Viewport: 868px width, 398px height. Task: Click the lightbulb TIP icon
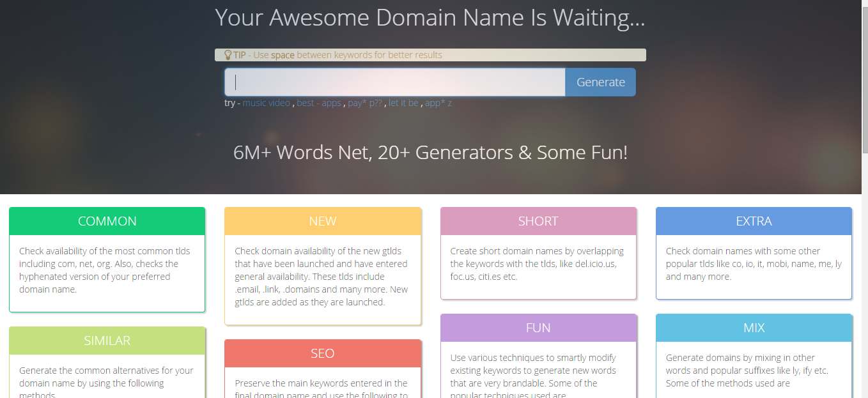coord(228,55)
